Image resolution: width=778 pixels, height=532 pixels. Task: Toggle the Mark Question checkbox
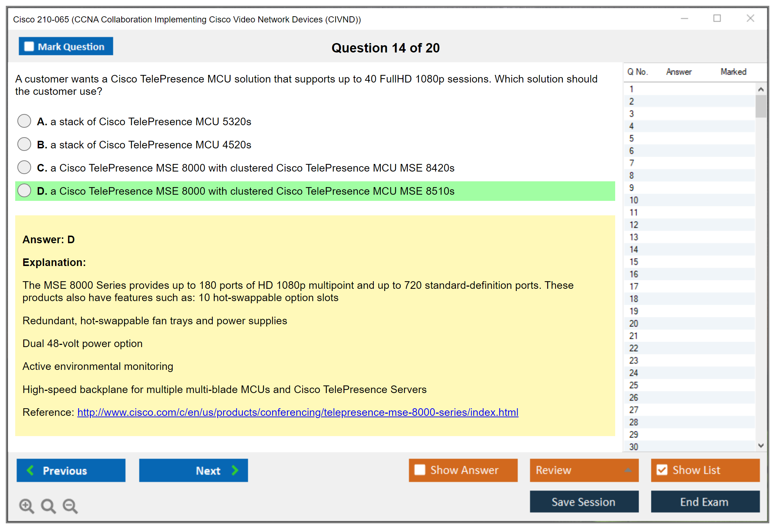tap(29, 47)
